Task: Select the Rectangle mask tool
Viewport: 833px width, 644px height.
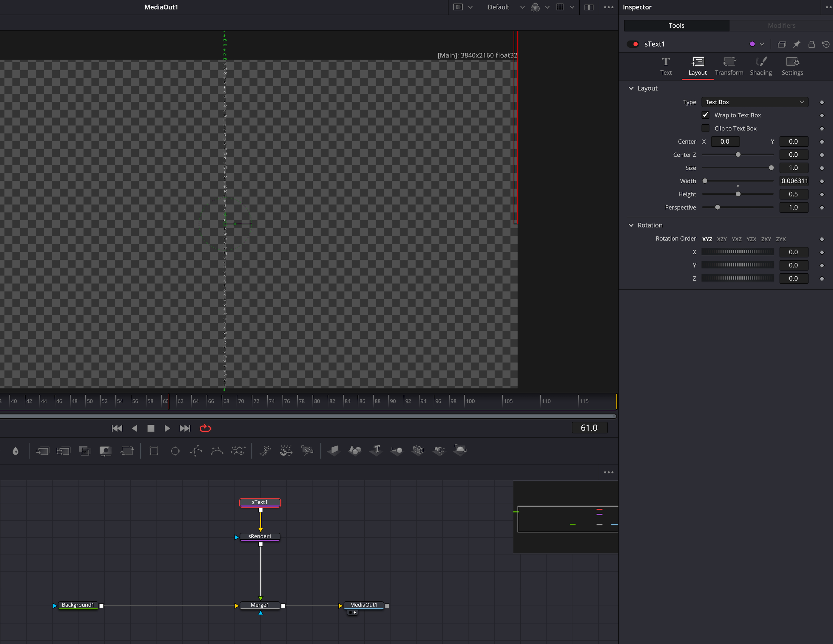Action: click(154, 451)
